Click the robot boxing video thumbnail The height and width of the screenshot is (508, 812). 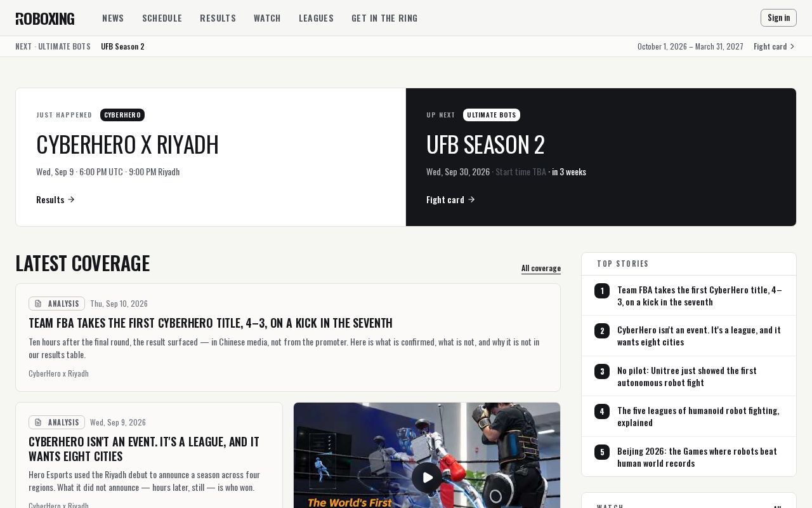[x=427, y=455]
